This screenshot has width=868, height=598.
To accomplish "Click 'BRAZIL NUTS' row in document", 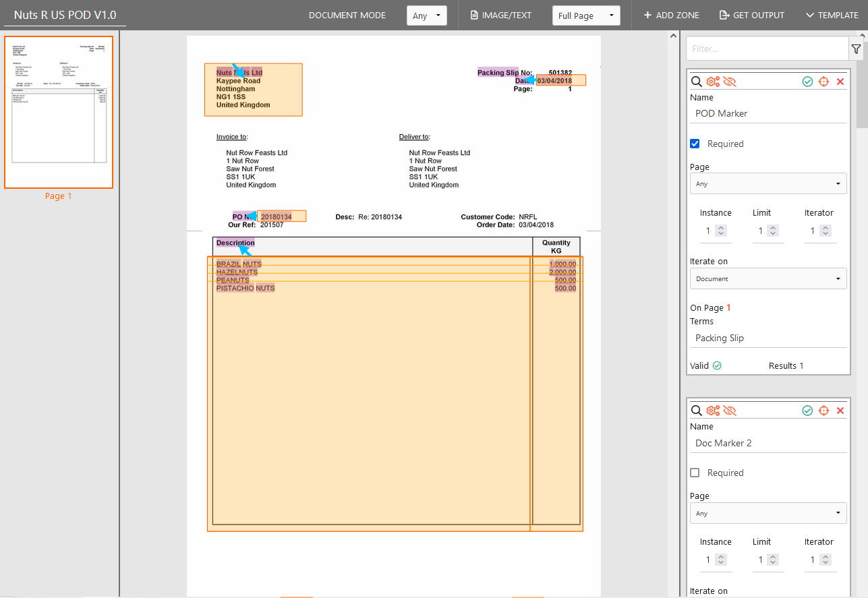I will 239,264.
